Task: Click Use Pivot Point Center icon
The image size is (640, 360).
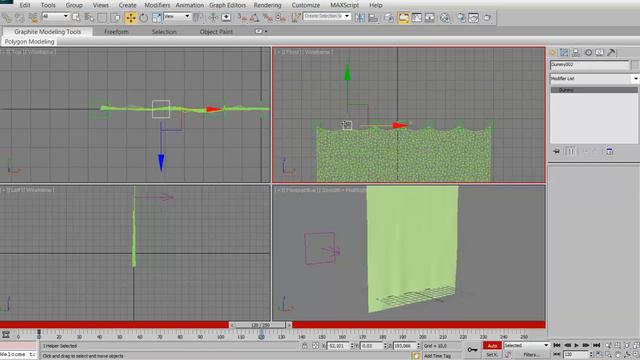Action: 198,18
